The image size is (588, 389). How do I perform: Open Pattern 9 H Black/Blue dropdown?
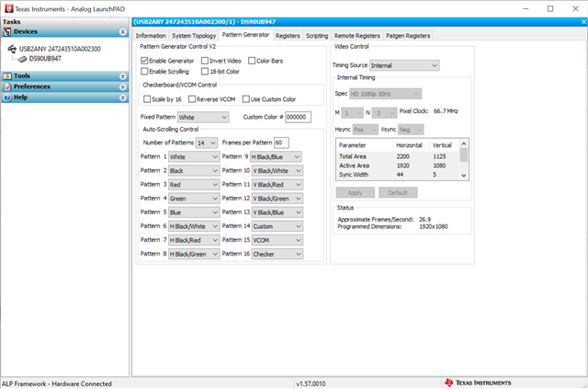[277, 157]
